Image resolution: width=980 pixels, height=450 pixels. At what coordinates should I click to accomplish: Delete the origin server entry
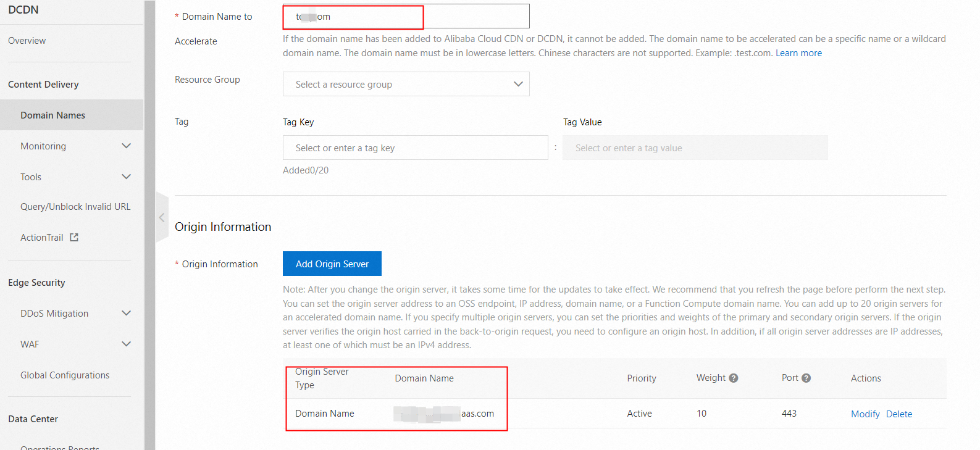point(899,414)
